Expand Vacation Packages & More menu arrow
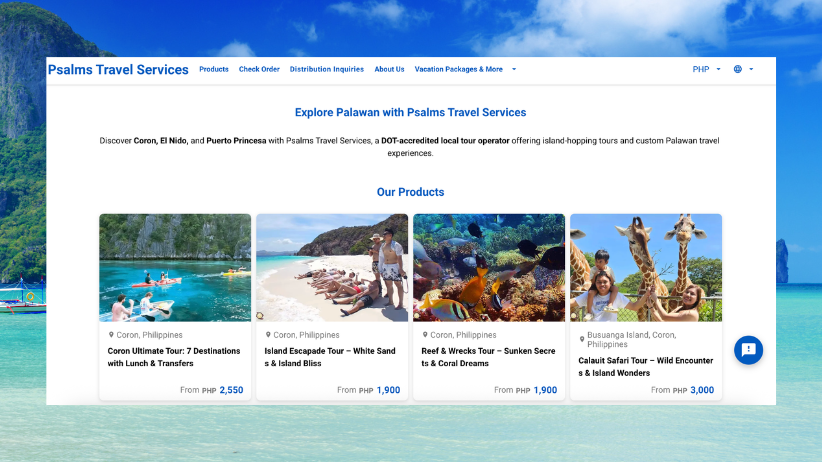The width and height of the screenshot is (822, 462). (514, 69)
